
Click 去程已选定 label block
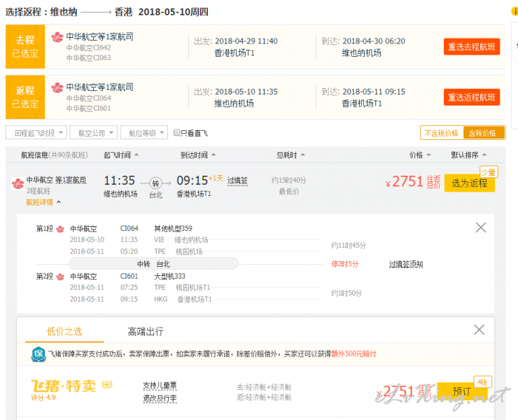pyautogui.click(x=25, y=47)
